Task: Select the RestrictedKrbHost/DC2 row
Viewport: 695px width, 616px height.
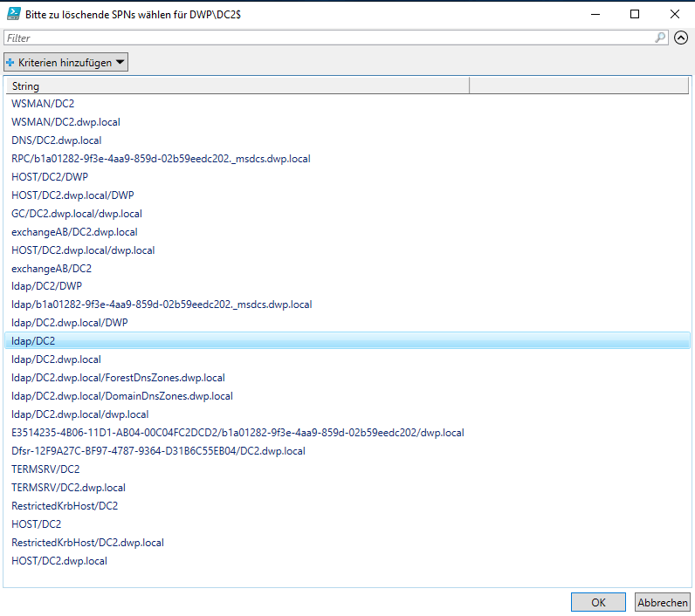Action: 65,506
